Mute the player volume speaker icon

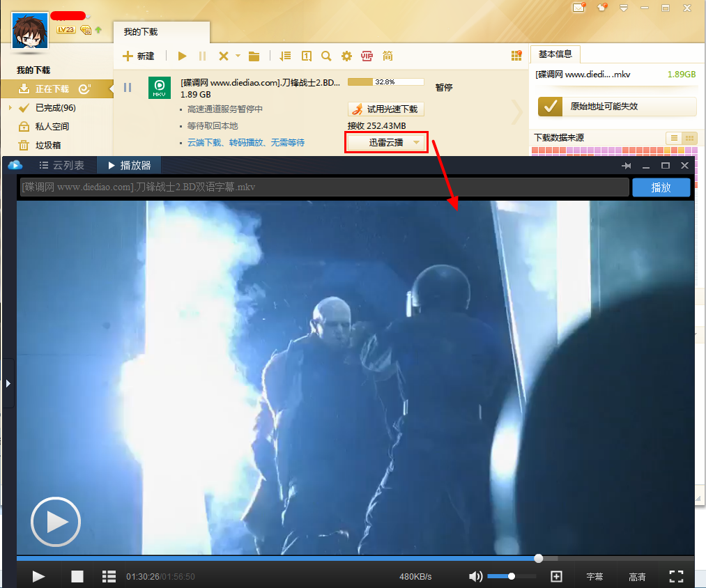(x=475, y=576)
